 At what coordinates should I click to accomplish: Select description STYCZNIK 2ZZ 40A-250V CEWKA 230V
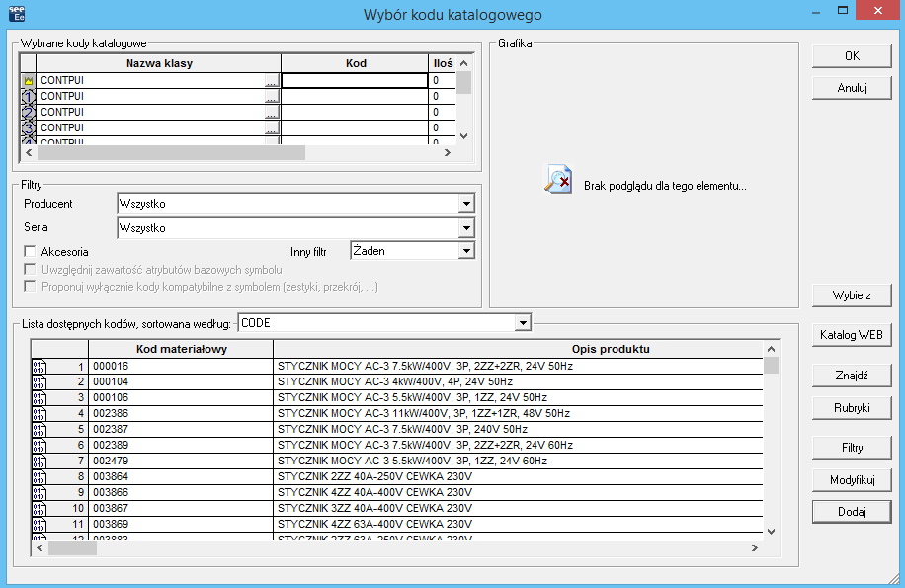(x=519, y=477)
